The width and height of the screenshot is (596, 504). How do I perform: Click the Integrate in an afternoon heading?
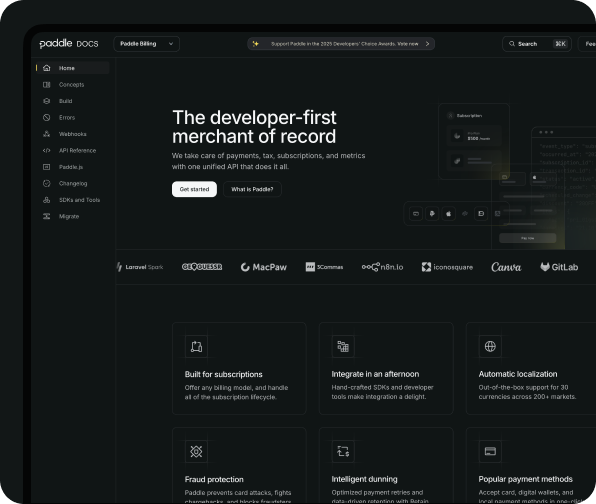pyautogui.click(x=375, y=374)
